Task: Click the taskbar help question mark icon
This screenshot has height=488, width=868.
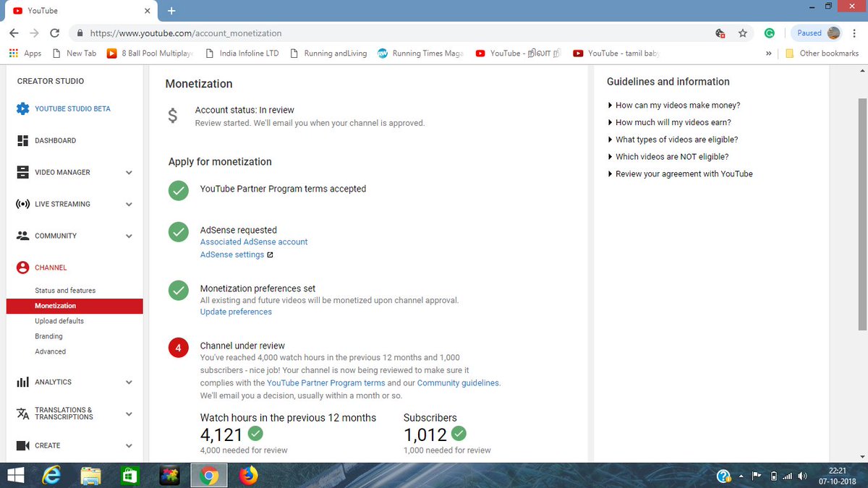Action: (x=723, y=476)
